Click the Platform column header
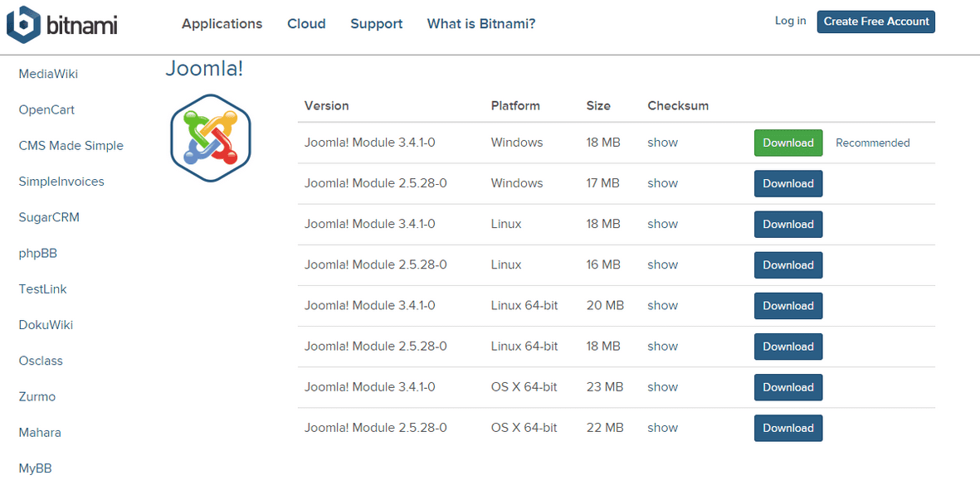The height and width of the screenshot is (485, 980). point(515,105)
